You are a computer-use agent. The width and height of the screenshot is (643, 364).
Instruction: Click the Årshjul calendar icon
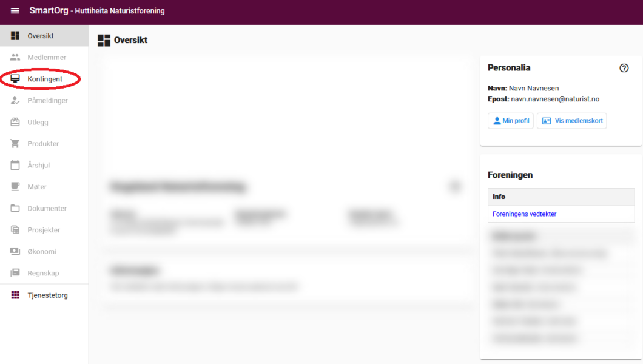15,165
